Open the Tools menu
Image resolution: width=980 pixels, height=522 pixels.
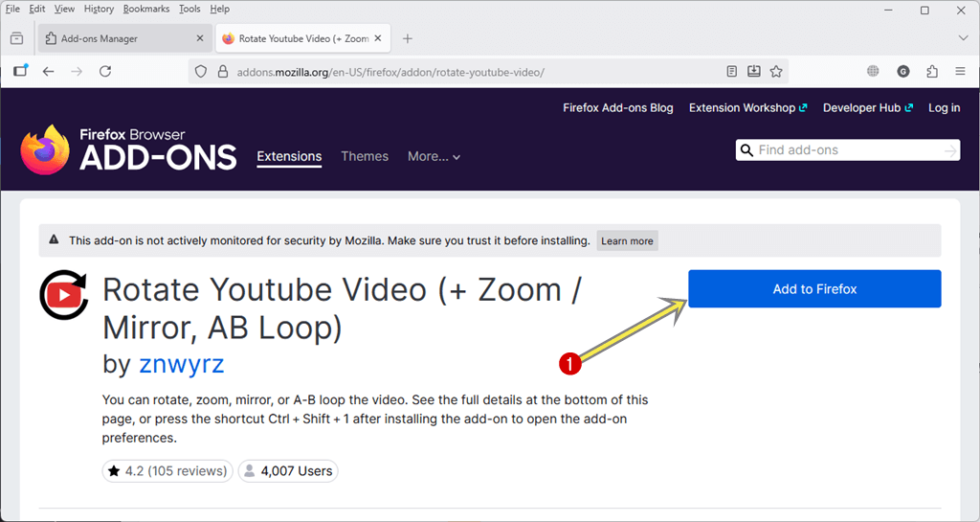pyautogui.click(x=189, y=9)
